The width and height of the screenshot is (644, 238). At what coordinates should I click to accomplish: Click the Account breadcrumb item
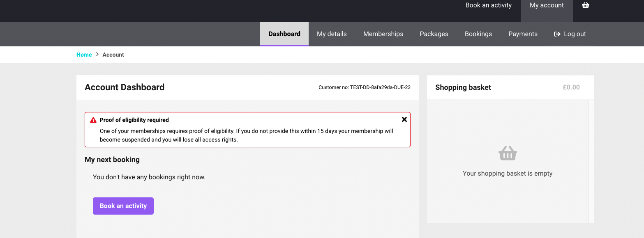113,55
